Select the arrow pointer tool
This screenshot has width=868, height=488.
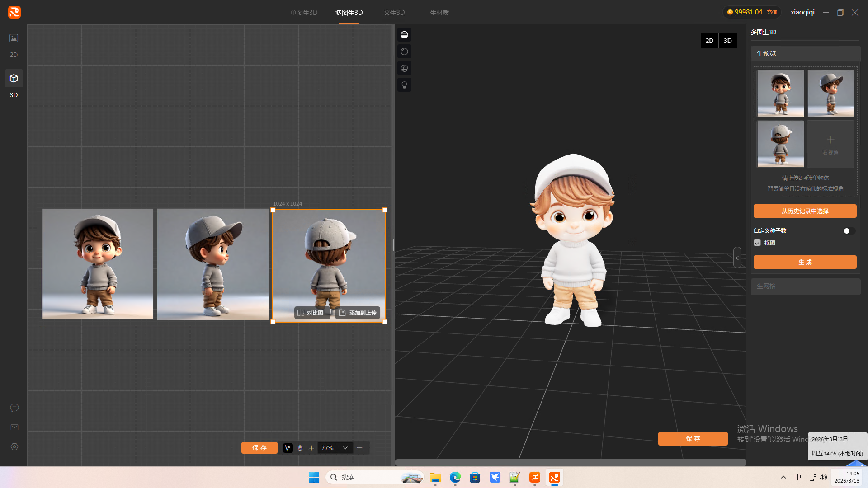[x=288, y=448]
